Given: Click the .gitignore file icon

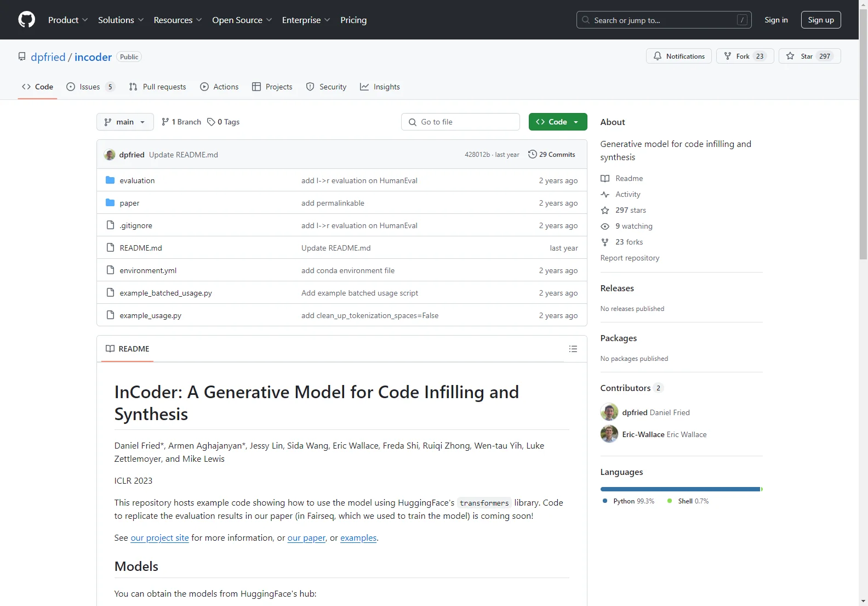Looking at the screenshot, I should coord(110,225).
